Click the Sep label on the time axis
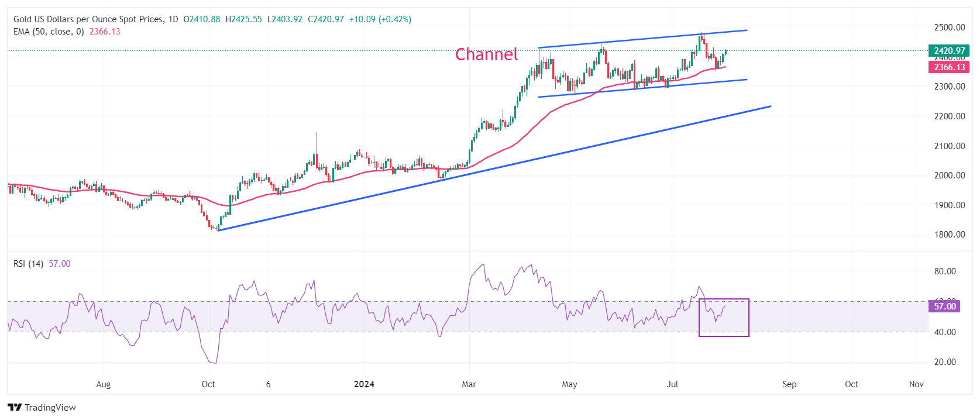Screen dimensions: 980x420 (789, 384)
